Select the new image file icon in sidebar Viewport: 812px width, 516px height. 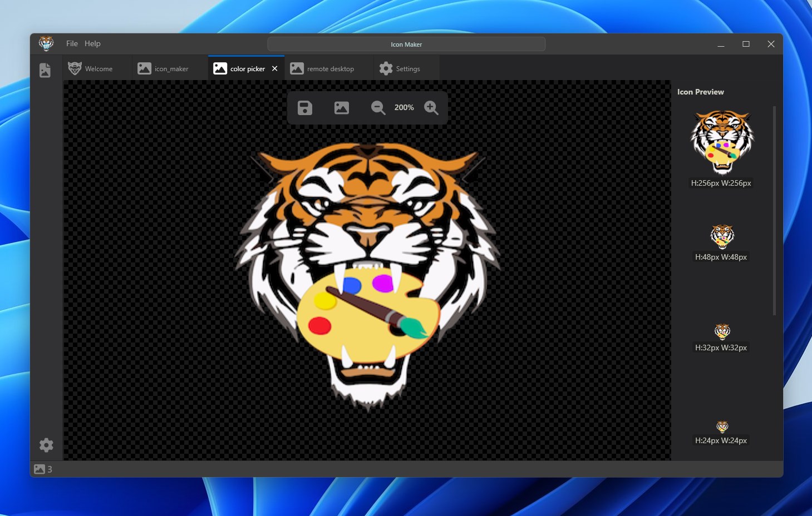46,70
